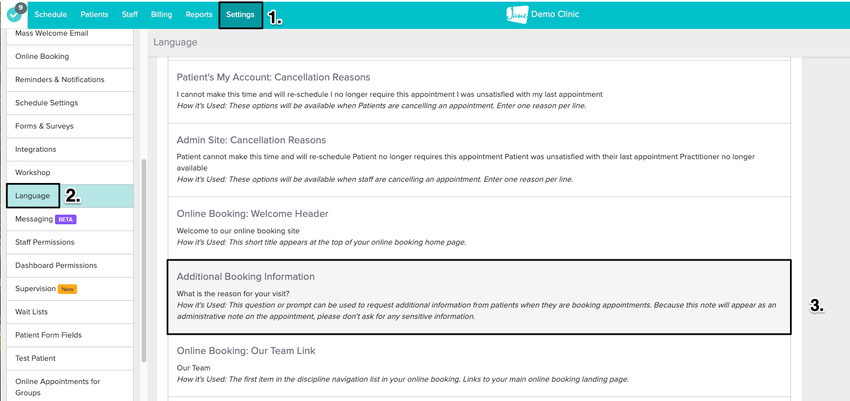850x401 pixels.
Task: Click the New badge beside Supervision
Action: click(x=67, y=289)
